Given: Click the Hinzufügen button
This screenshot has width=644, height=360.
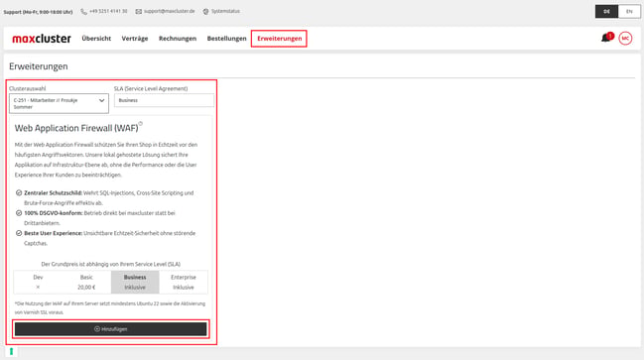Looking at the screenshot, I should (x=111, y=329).
